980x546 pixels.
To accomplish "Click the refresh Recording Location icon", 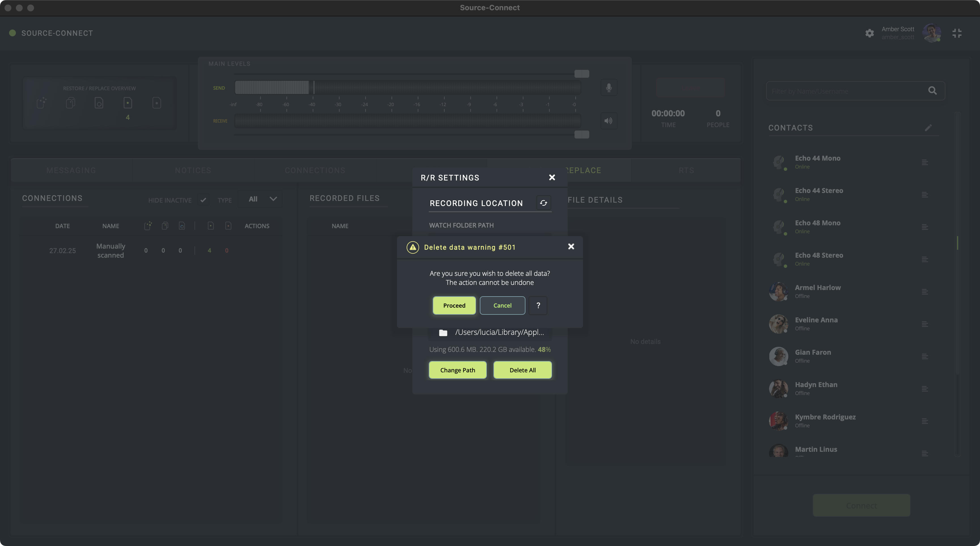I will [x=543, y=203].
